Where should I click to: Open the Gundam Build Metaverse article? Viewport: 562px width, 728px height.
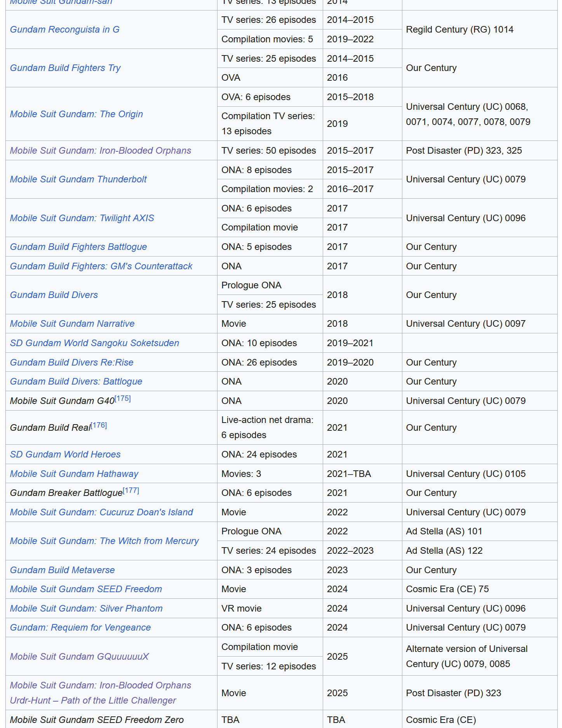click(63, 570)
